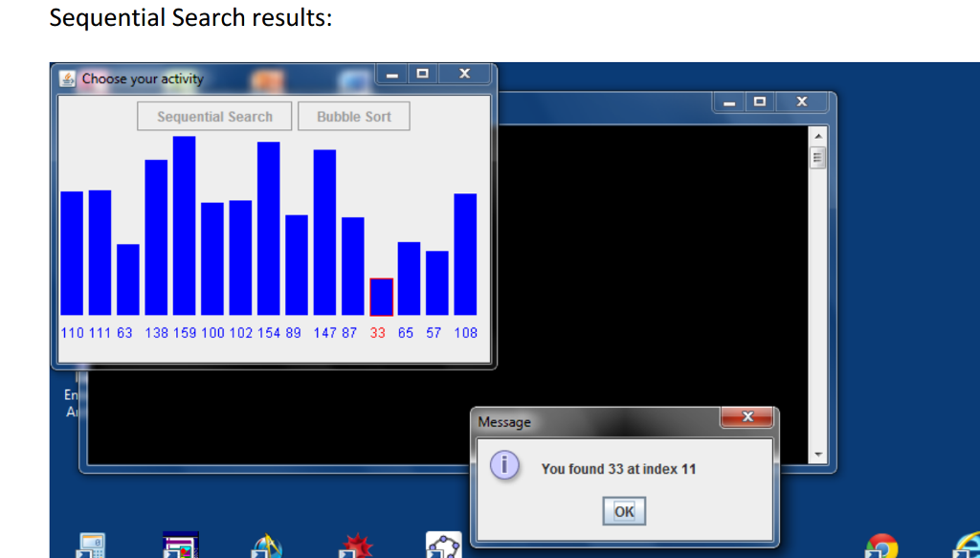980x558 pixels.
Task: Click the console scrollbar thumb
Action: pos(818,158)
